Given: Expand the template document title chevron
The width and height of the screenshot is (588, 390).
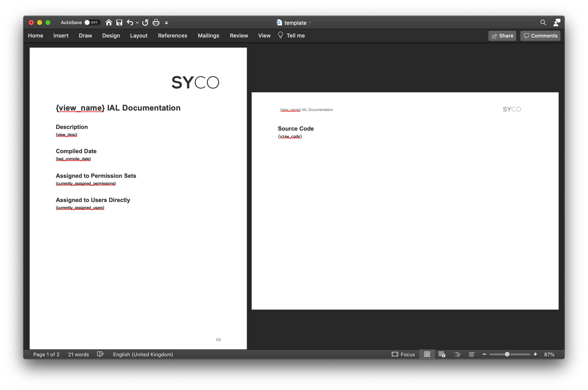Looking at the screenshot, I should coord(310,23).
